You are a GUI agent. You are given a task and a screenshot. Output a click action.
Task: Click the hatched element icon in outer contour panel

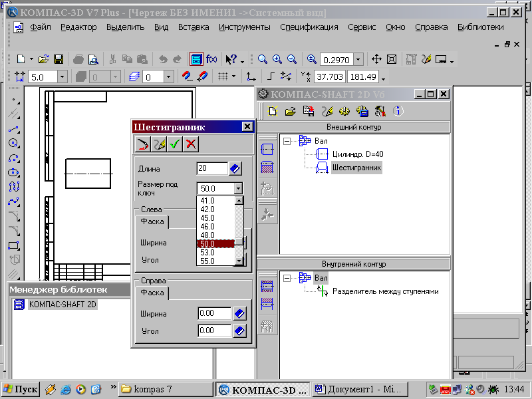[267, 167]
